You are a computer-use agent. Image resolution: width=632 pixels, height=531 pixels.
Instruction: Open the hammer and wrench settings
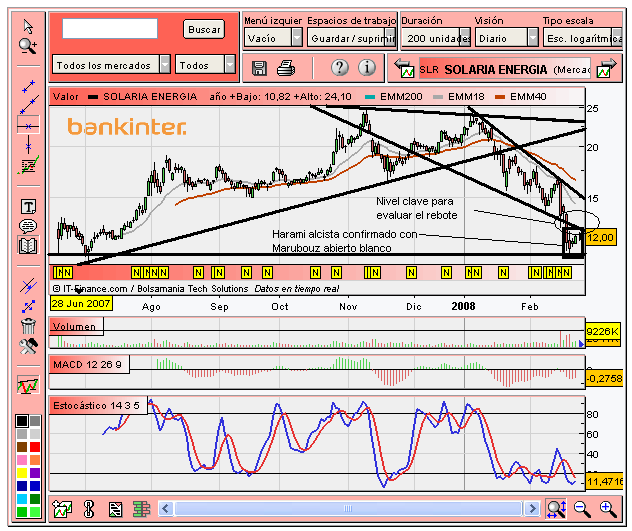[x=28, y=346]
